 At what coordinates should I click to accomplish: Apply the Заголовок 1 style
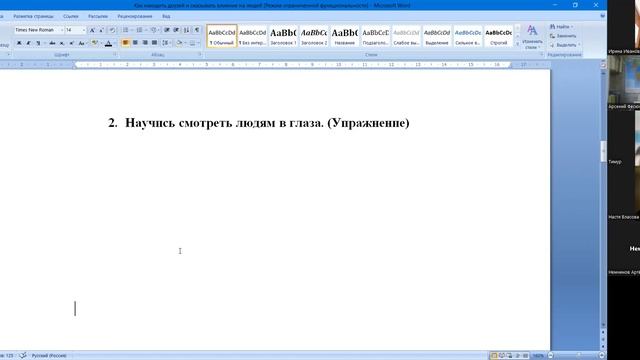[283, 36]
